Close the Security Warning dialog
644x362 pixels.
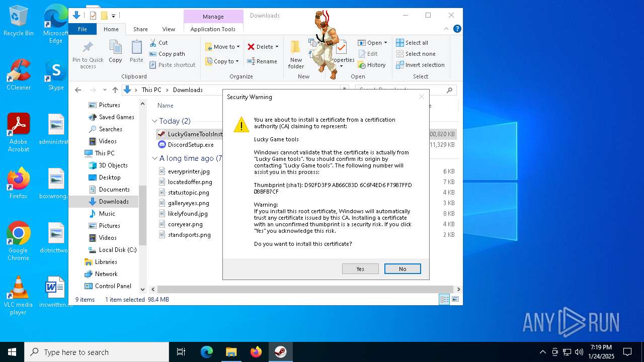pos(422,97)
